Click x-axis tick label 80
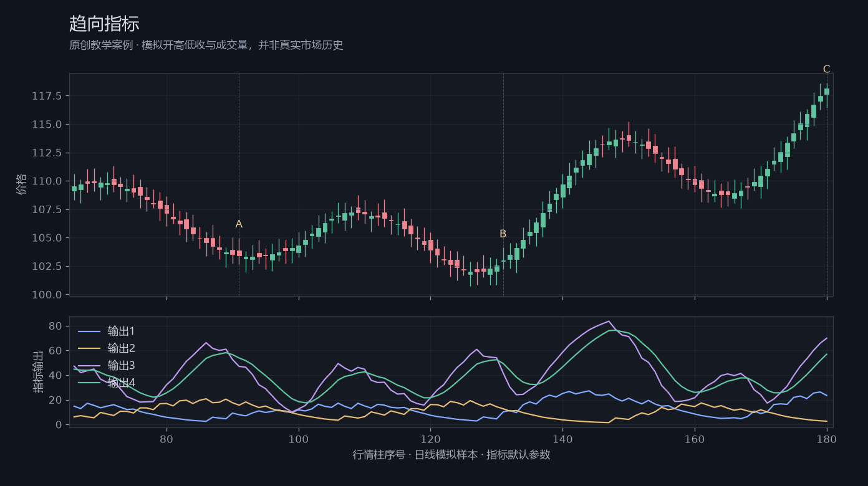Viewport: 868px width, 486px height. click(166, 439)
